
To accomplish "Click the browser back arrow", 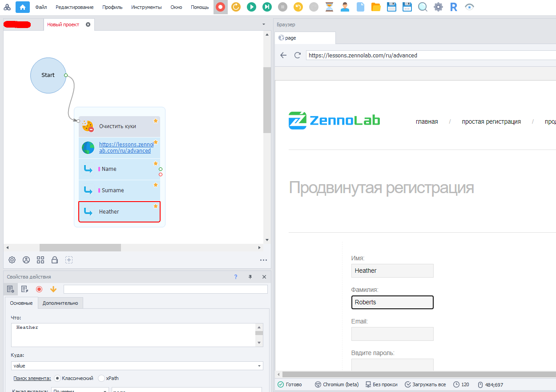I will tap(283, 55).
